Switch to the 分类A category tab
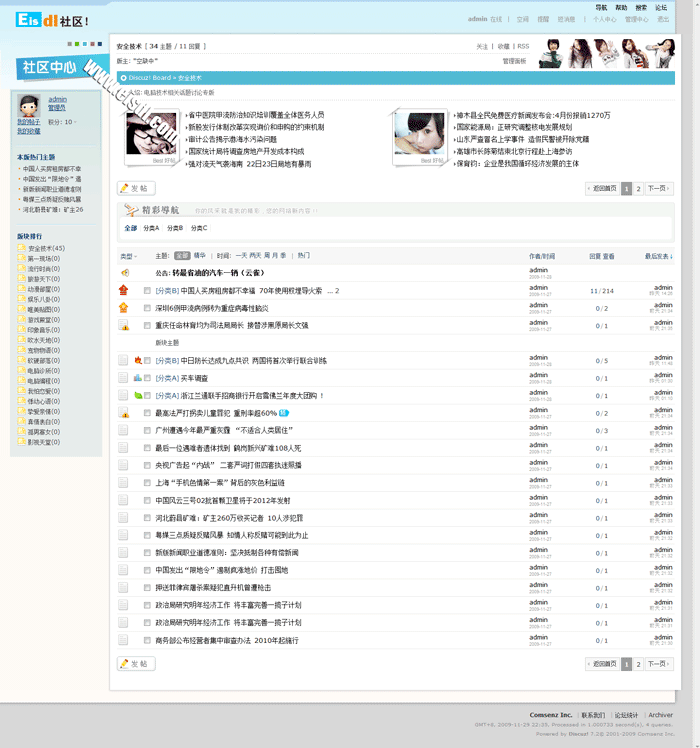This screenshot has width=700, height=748. click(151, 228)
